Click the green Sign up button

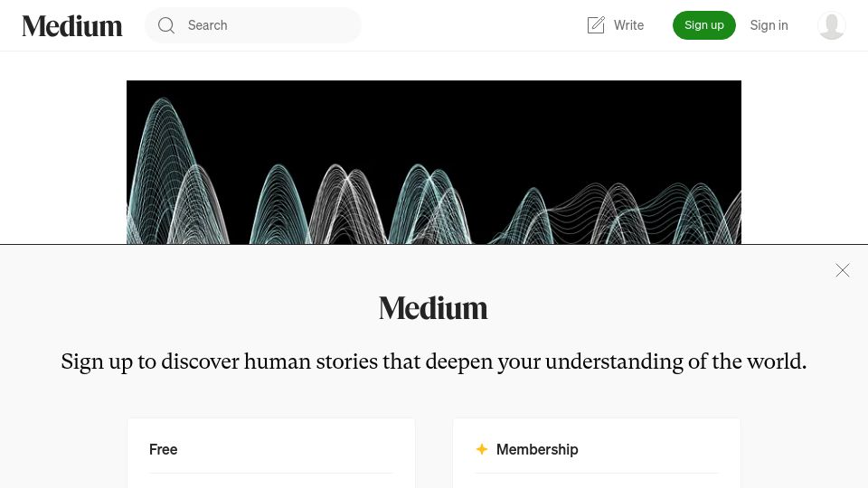click(704, 25)
